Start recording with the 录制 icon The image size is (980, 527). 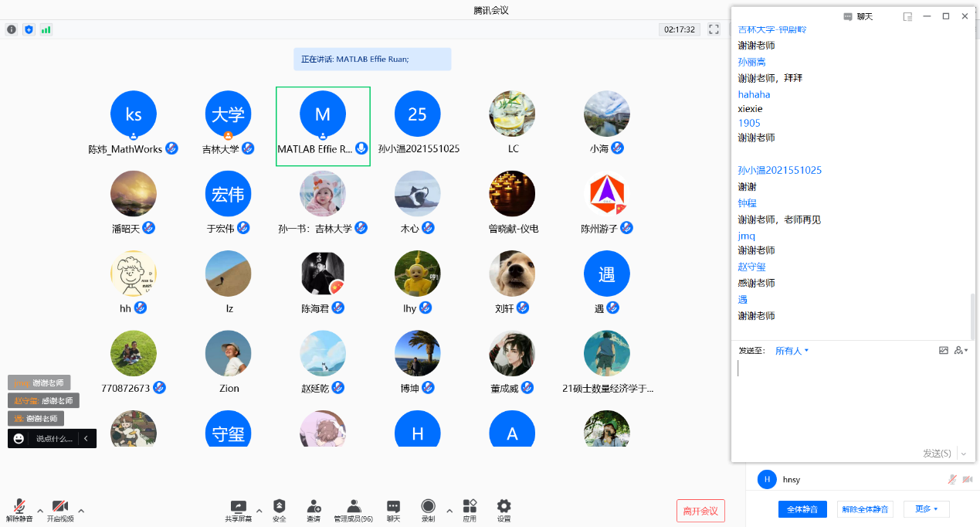coord(428,508)
